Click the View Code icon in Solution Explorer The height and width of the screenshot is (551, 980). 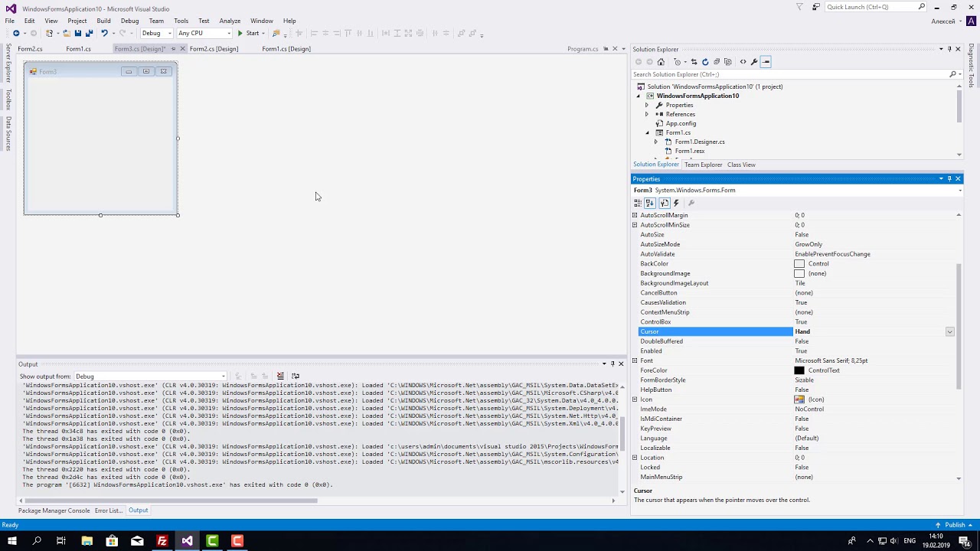tap(743, 62)
